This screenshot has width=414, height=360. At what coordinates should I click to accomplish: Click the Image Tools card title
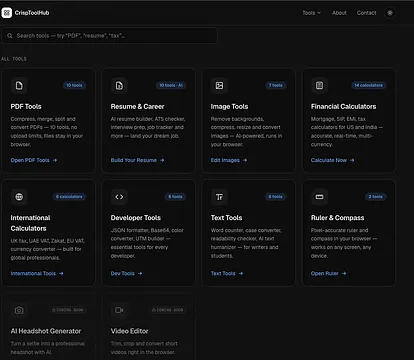tap(229, 106)
